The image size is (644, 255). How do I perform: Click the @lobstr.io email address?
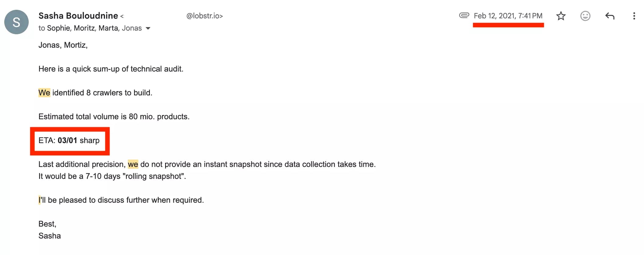[204, 16]
